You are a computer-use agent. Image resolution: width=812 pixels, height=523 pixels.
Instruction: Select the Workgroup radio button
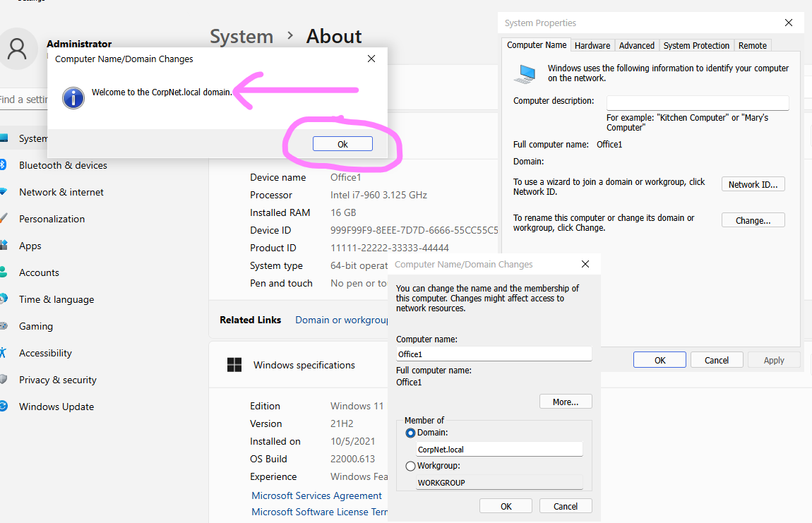point(411,466)
